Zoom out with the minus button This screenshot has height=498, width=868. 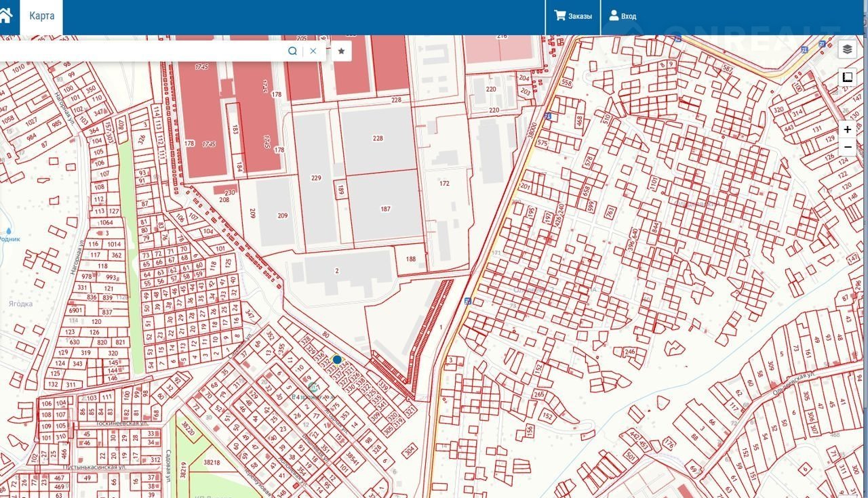(847, 147)
